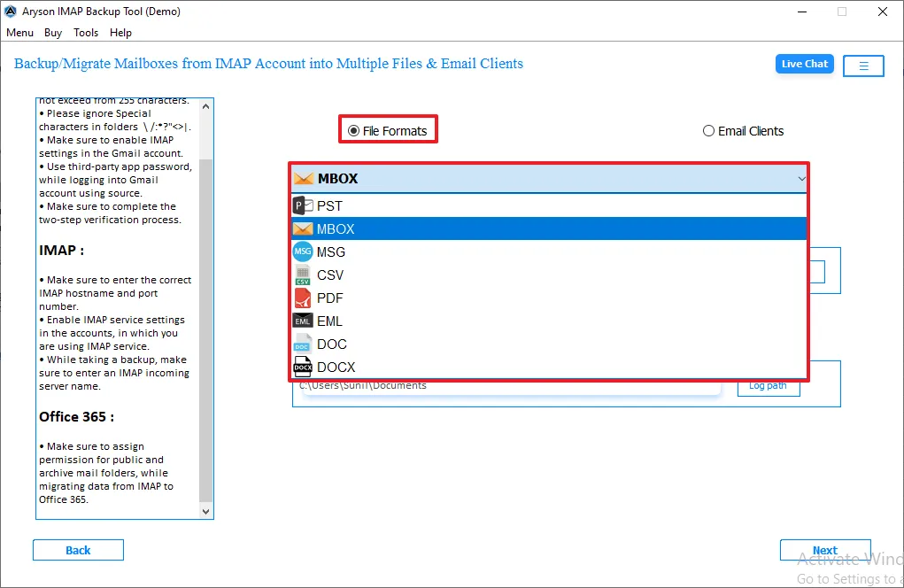Image resolution: width=904 pixels, height=588 pixels.
Task: Close the Aryson IMAP Backup Tool window
Action: (x=883, y=12)
